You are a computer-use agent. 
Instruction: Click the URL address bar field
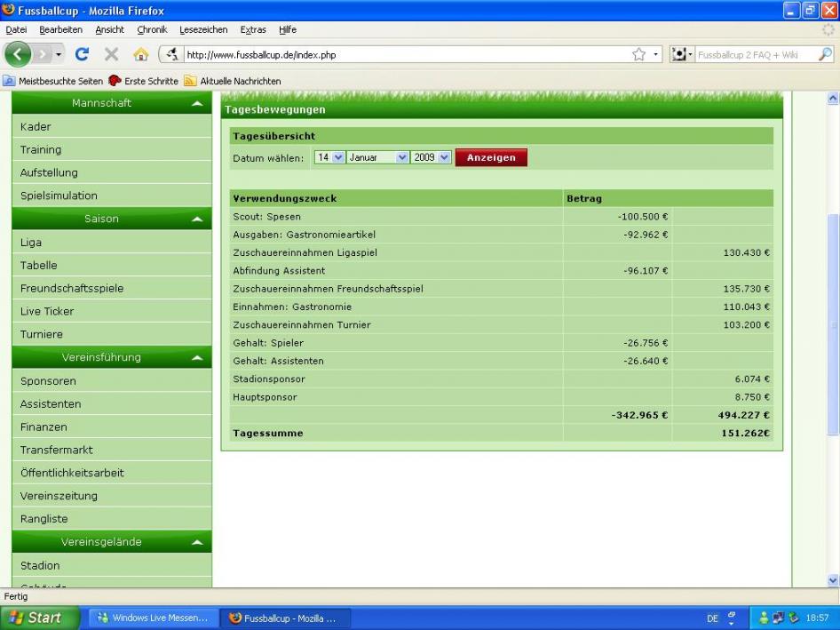[x=400, y=54]
